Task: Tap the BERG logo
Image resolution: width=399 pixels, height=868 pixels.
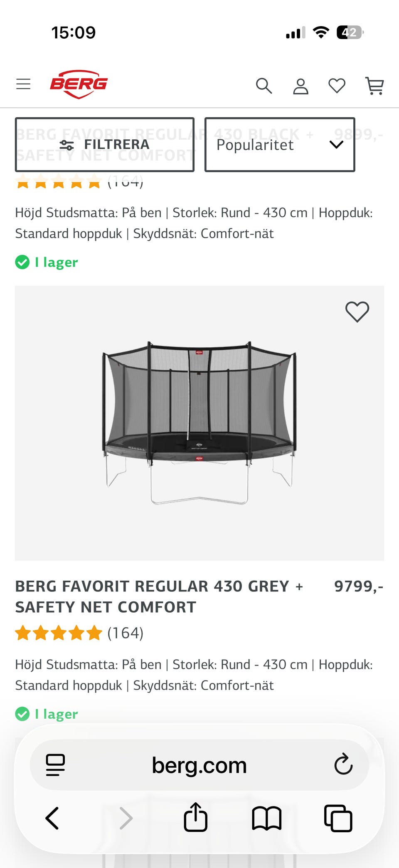Action: click(79, 84)
